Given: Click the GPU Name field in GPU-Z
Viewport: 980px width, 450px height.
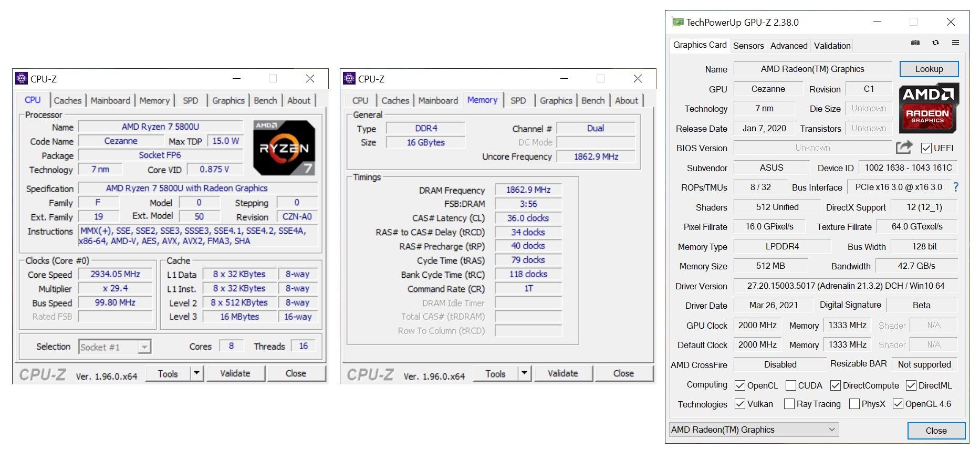Looking at the screenshot, I should [812, 69].
